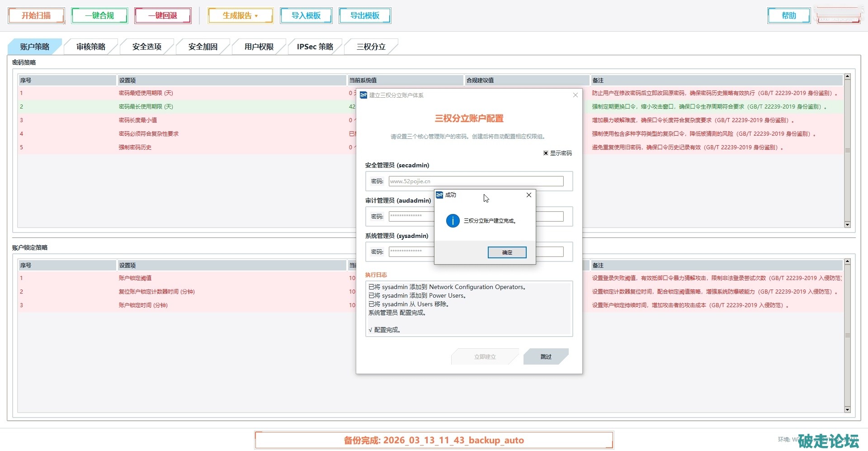Open the 三权分立 tab
Image resolution: width=868 pixels, height=451 pixels.
pos(371,47)
